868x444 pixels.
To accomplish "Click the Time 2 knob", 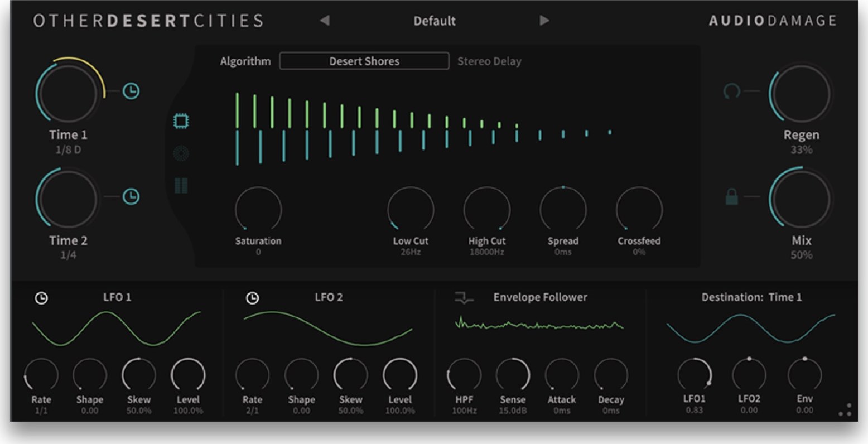I will click(x=68, y=199).
